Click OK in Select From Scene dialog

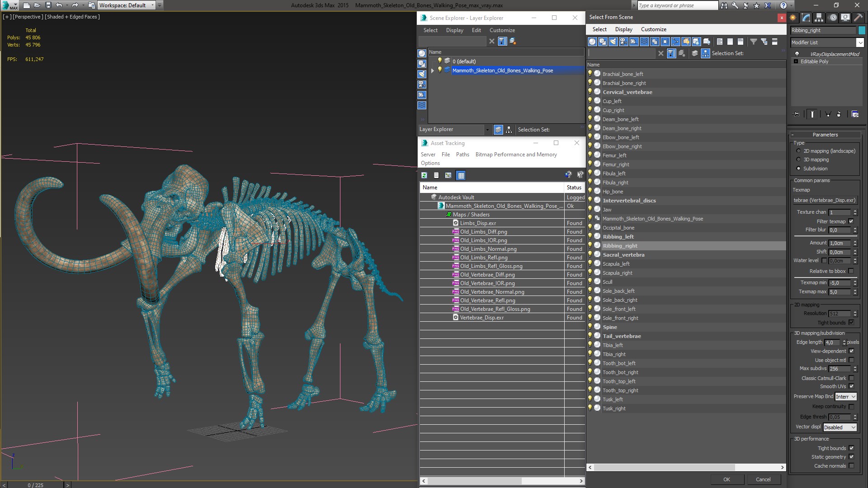pos(726,479)
